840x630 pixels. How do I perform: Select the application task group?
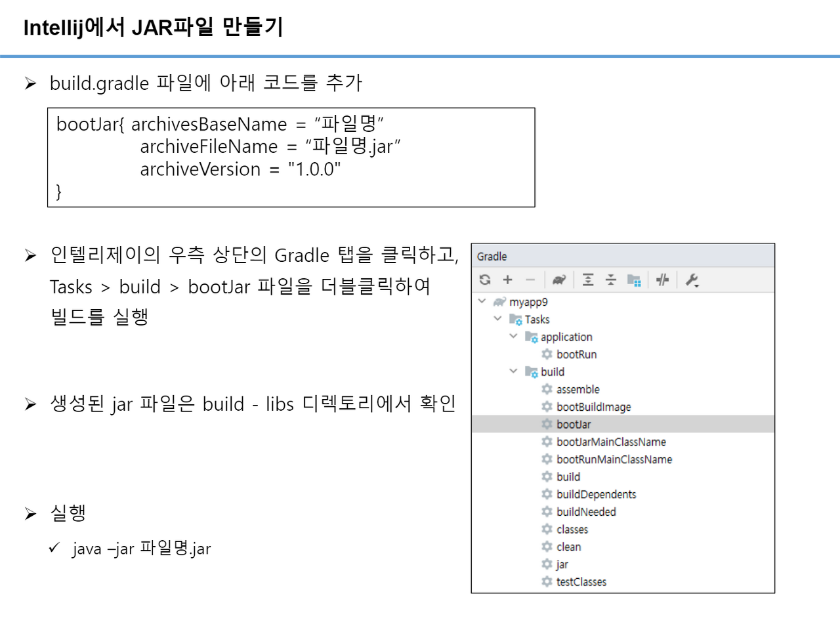623,337
